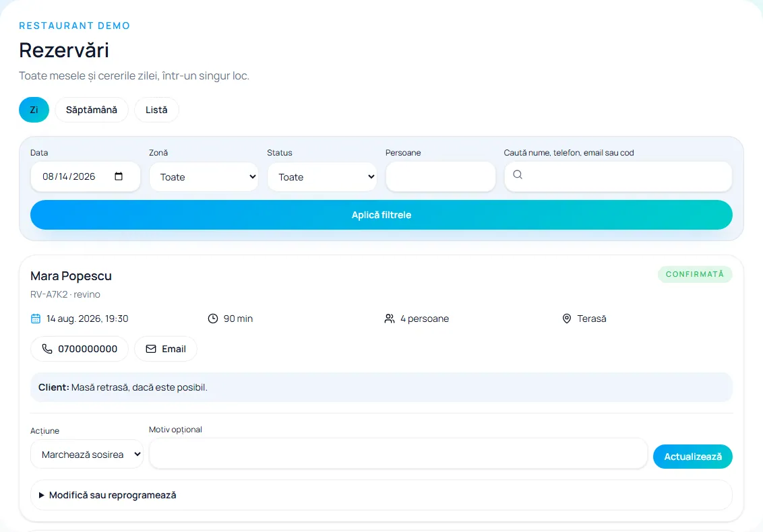Click the calendar icon beside 14 aug. 2026

(x=36, y=319)
